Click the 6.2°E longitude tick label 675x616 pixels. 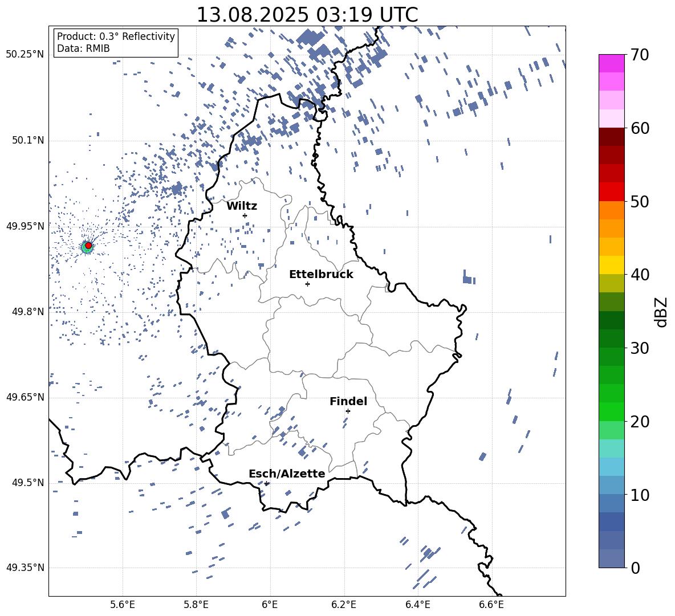click(x=344, y=605)
